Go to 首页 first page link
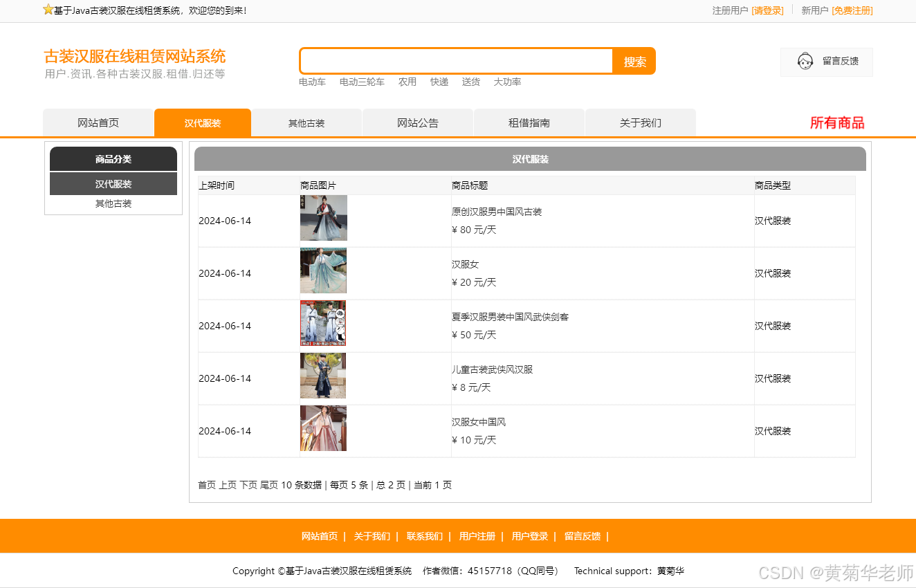916x588 pixels. click(x=207, y=485)
